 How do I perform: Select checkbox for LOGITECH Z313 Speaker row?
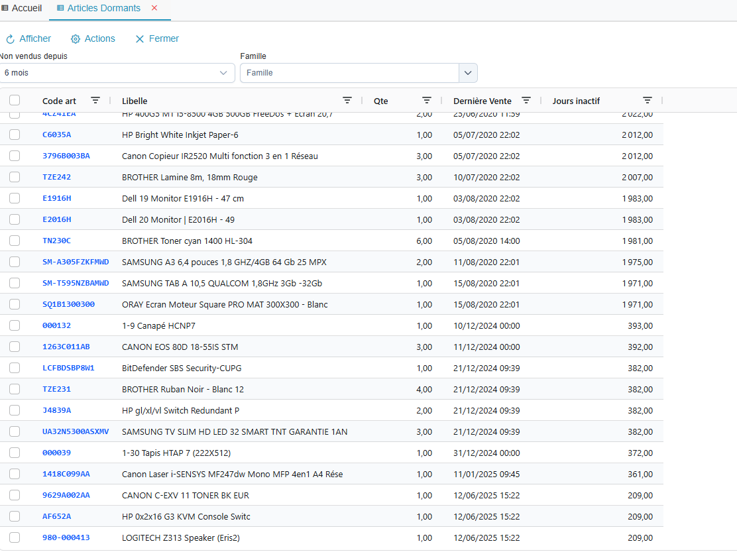point(15,537)
